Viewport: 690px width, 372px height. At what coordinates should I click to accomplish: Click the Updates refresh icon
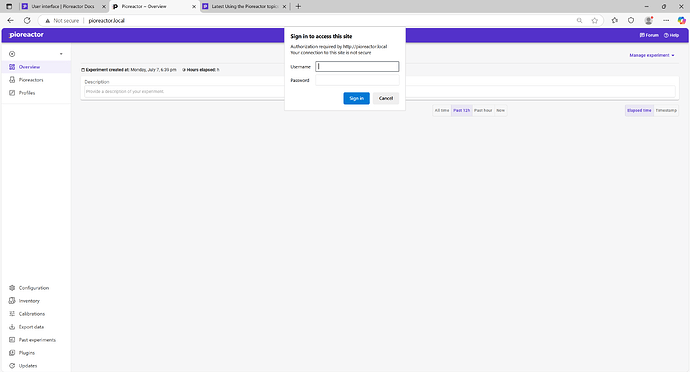click(12, 366)
